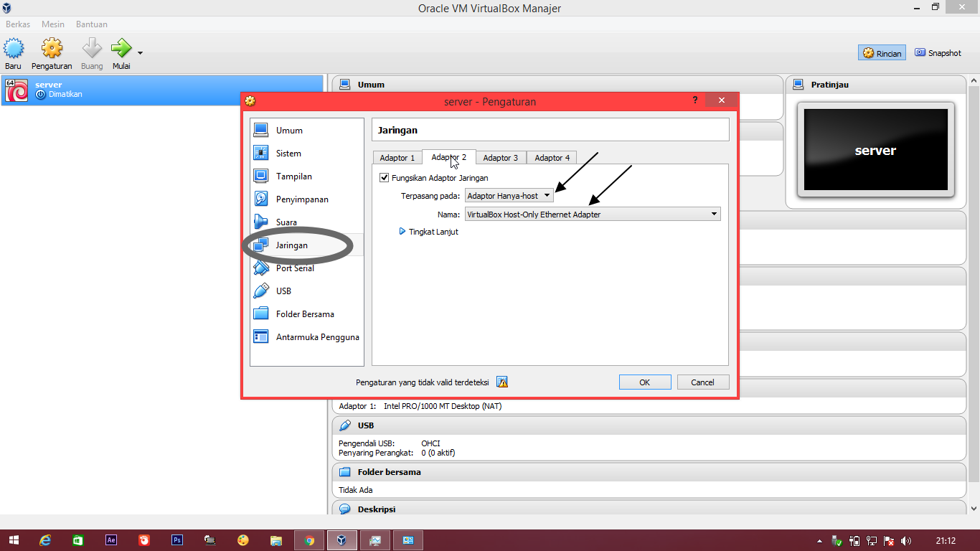Select Suara in the settings sidebar
The image size is (980, 551).
tap(306, 222)
